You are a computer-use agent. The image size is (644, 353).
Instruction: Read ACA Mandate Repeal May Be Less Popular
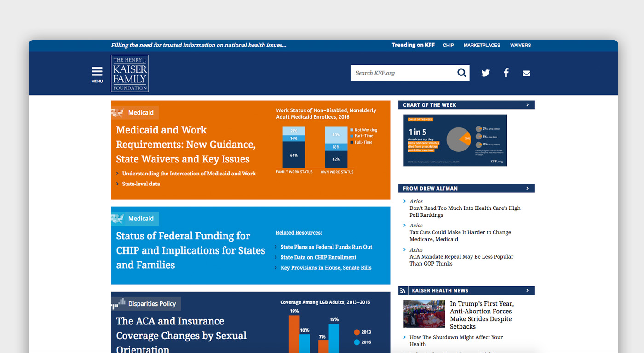(x=461, y=260)
